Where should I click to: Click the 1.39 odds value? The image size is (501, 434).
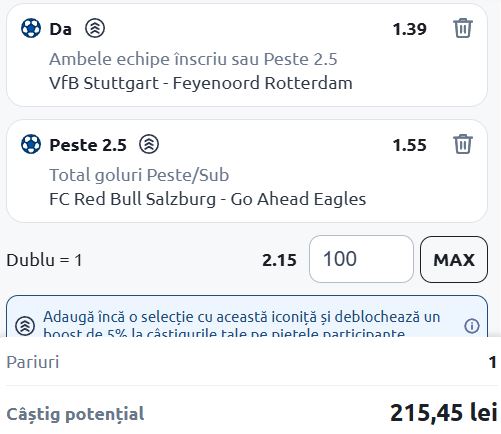pos(409,29)
